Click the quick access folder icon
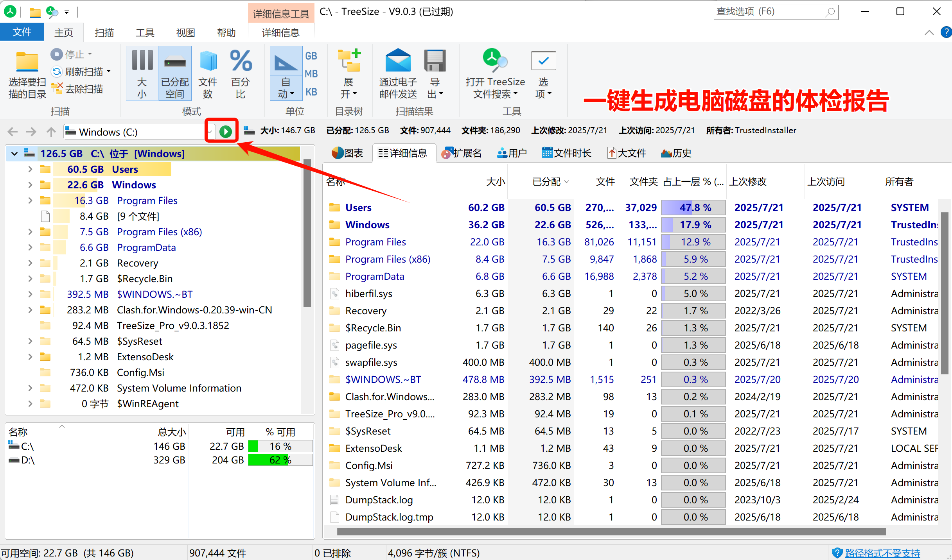 (x=35, y=13)
